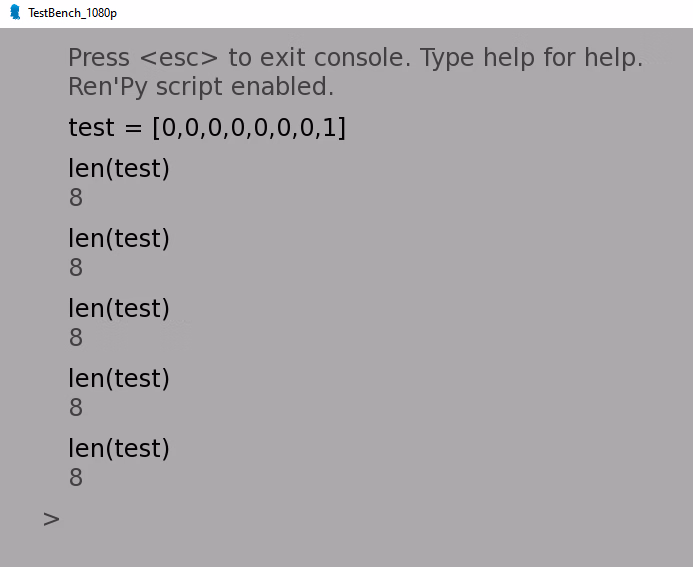Click the 'test = [0,0,0,0,0,0,0,1]' command entry
The height and width of the screenshot is (567, 693).
point(207,127)
